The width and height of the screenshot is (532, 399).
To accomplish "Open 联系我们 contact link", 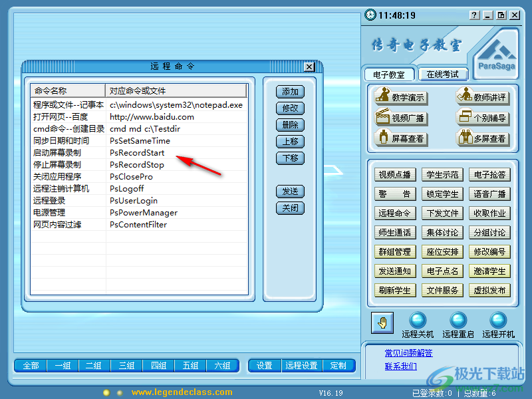I will (401, 366).
